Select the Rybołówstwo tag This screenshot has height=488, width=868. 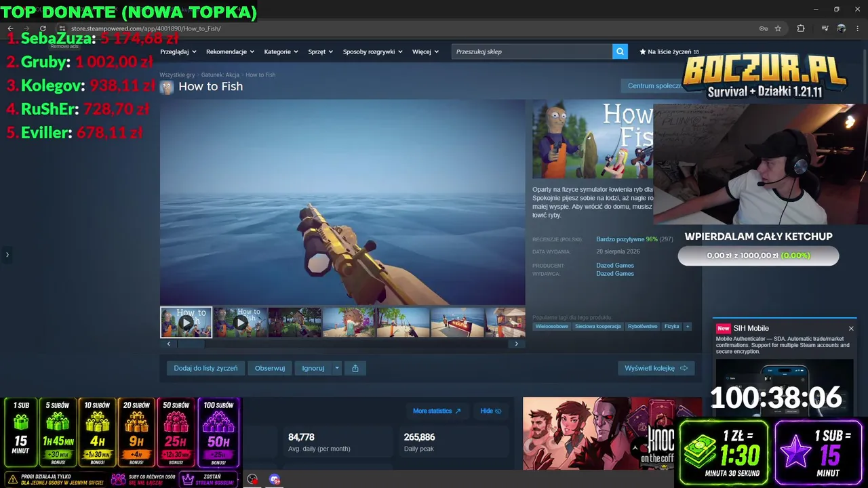tap(643, 326)
